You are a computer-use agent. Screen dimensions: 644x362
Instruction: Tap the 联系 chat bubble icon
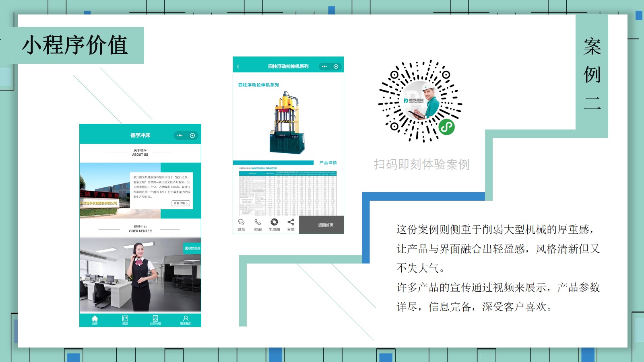tap(241, 223)
